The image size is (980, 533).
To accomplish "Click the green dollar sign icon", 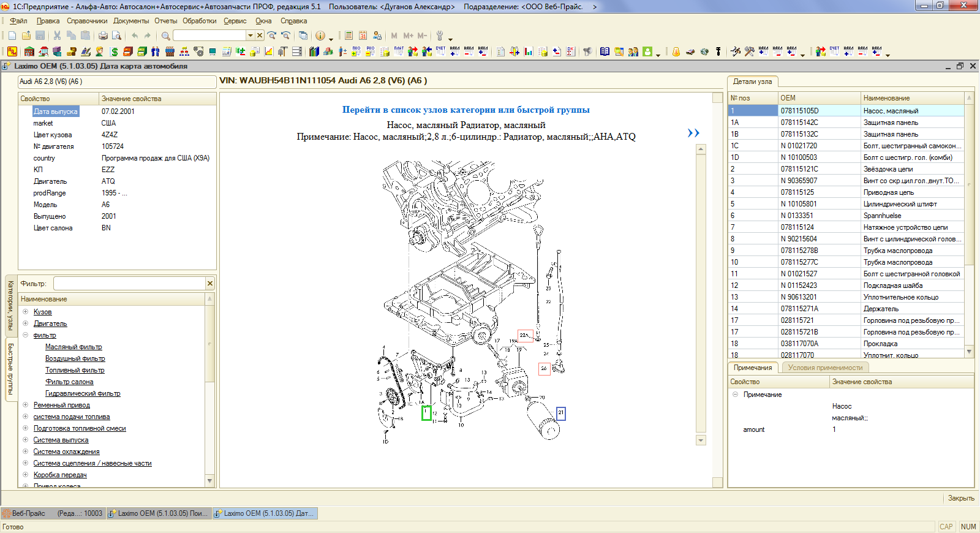I will [x=115, y=51].
